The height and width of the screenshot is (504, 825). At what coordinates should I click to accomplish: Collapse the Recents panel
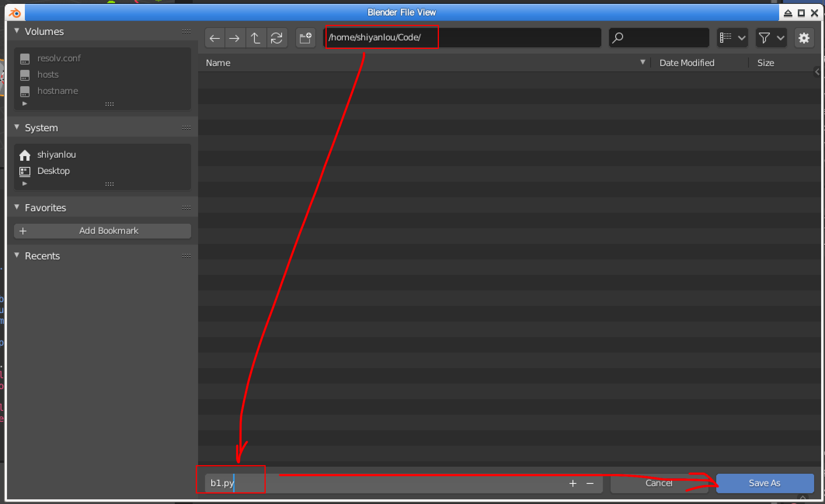click(x=17, y=255)
